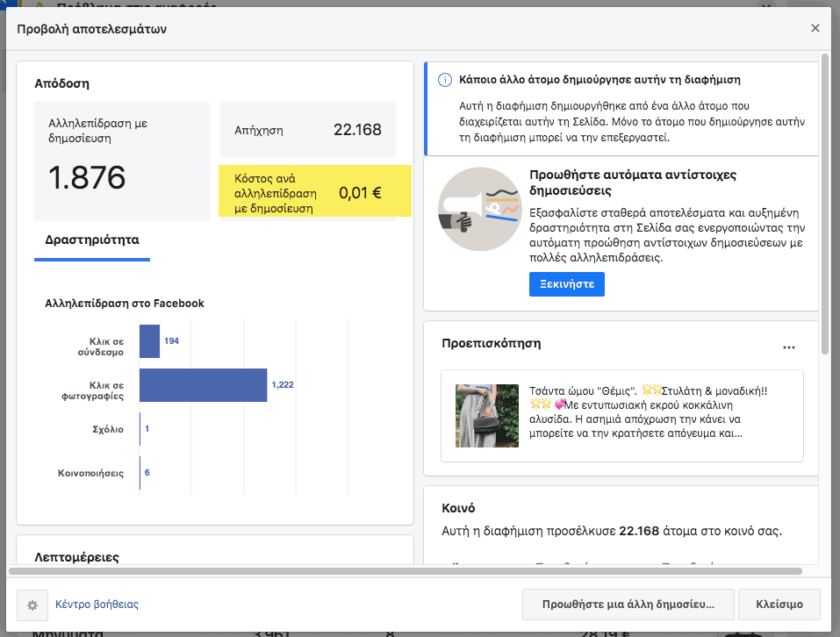The width and height of the screenshot is (840, 637).
Task: Click the handbag post thumbnail
Action: pos(486,415)
